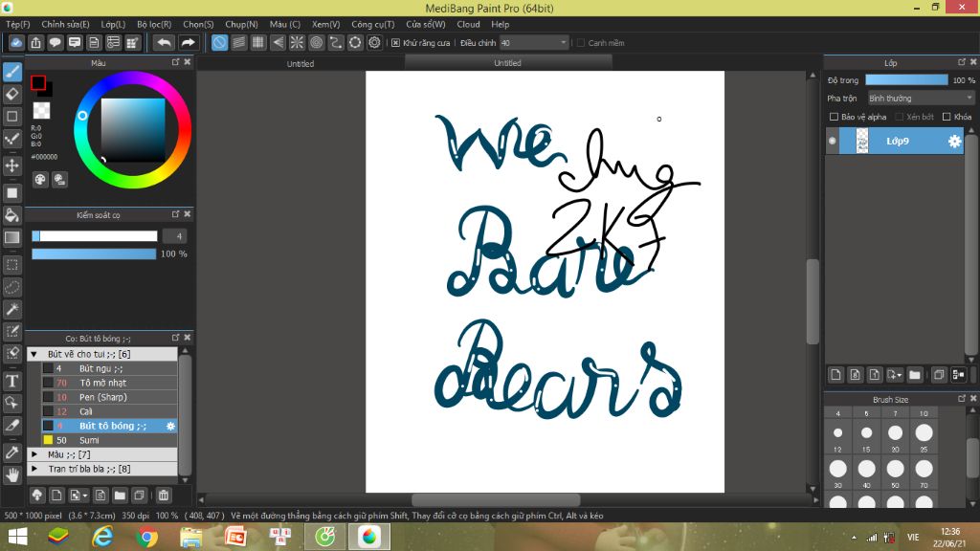This screenshot has width=980, height=551.
Task: Select the Gradient tool
Action: pos(11,237)
